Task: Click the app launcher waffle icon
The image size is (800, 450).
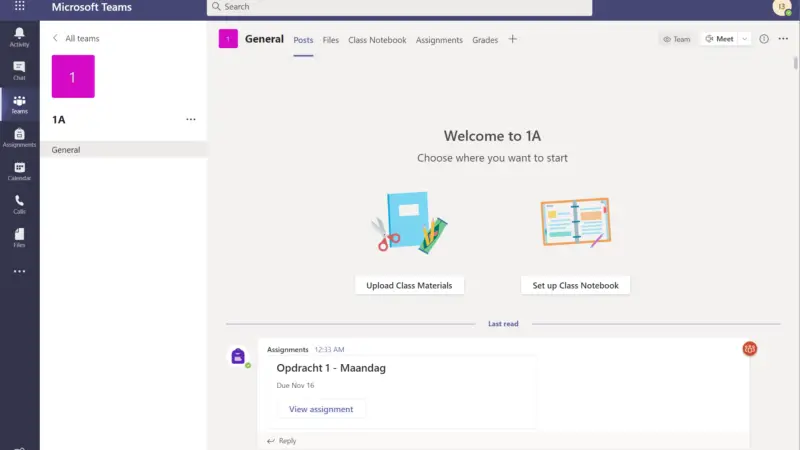Action: (19, 7)
